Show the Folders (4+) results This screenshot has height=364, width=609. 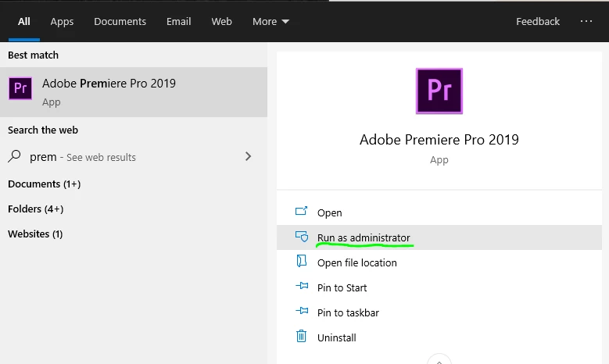click(36, 209)
